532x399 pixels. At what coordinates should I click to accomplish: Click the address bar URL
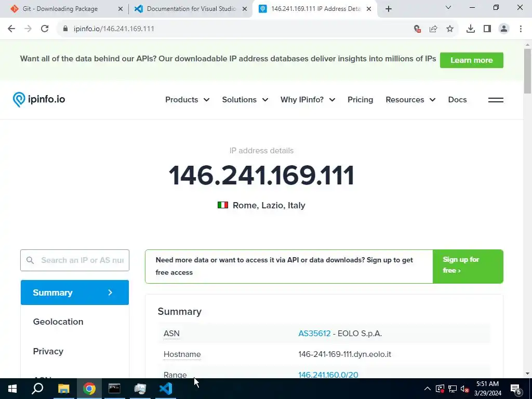pos(114,29)
